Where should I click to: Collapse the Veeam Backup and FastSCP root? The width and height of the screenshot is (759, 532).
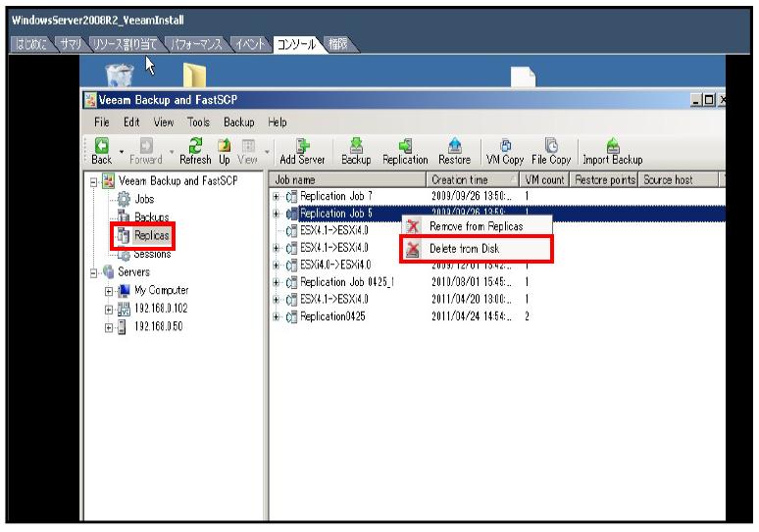(x=93, y=182)
